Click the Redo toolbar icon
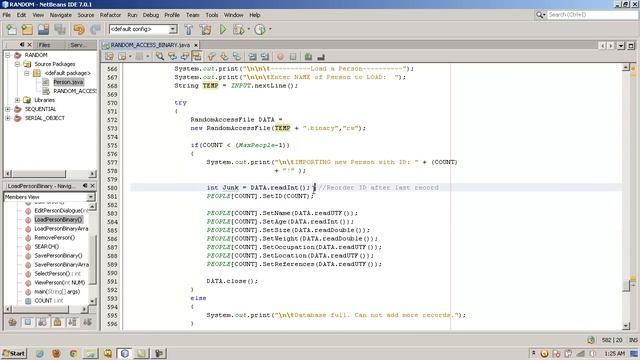 [x=95, y=29]
